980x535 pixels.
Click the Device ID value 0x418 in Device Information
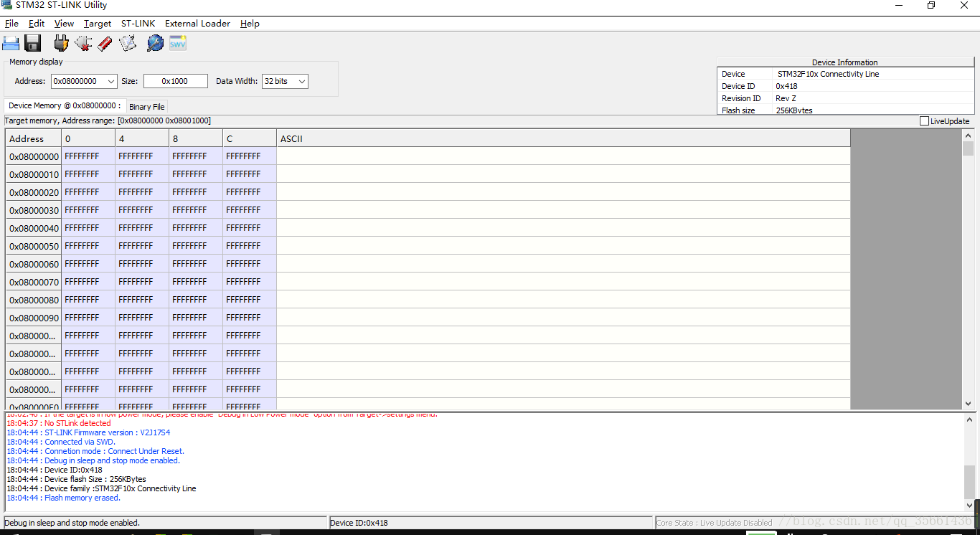pyautogui.click(x=786, y=86)
